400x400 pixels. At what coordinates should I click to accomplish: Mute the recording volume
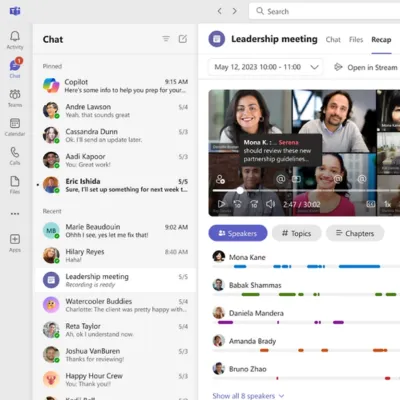(270, 204)
